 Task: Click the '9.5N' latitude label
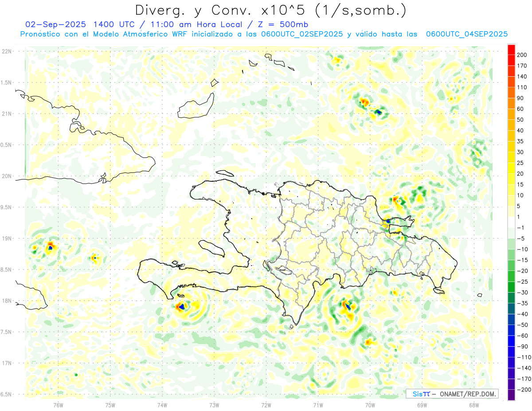6,207
